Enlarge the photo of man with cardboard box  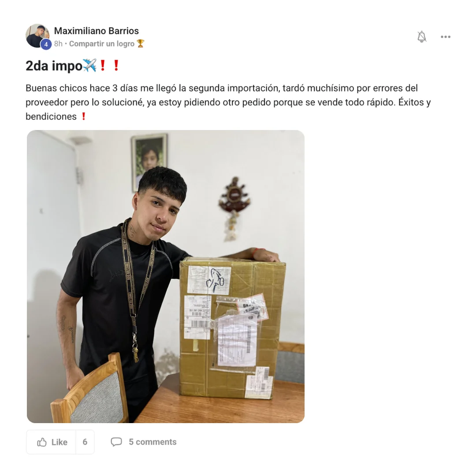(x=166, y=276)
